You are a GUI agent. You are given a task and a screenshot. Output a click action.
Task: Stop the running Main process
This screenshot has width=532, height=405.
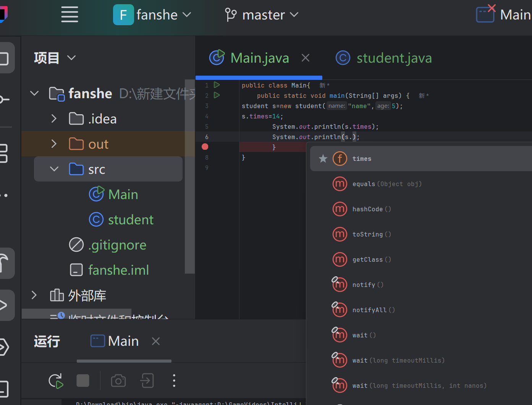[x=82, y=380]
